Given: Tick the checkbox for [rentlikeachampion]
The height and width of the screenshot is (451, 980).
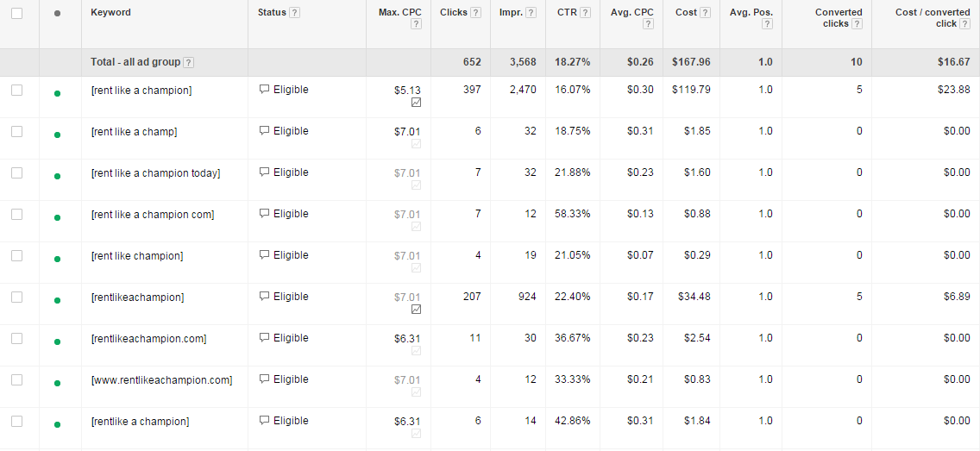Looking at the screenshot, I should 17,297.
